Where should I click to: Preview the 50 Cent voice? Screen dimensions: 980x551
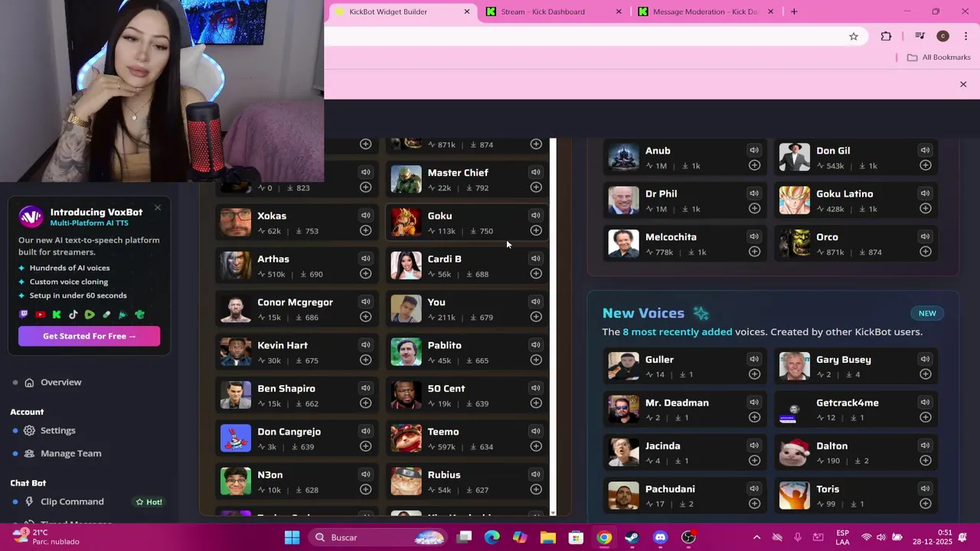click(536, 388)
